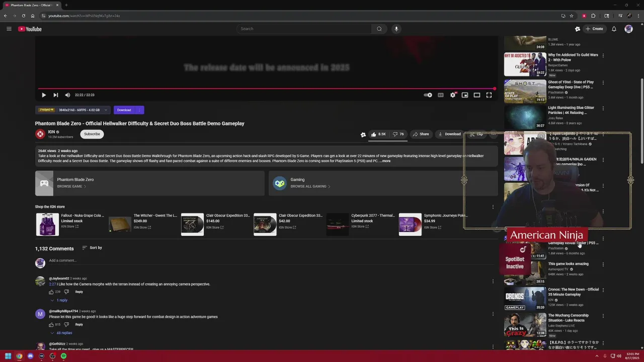Open menu for Guild Wars 2 video
The width and height of the screenshot is (644, 362).
point(603,56)
